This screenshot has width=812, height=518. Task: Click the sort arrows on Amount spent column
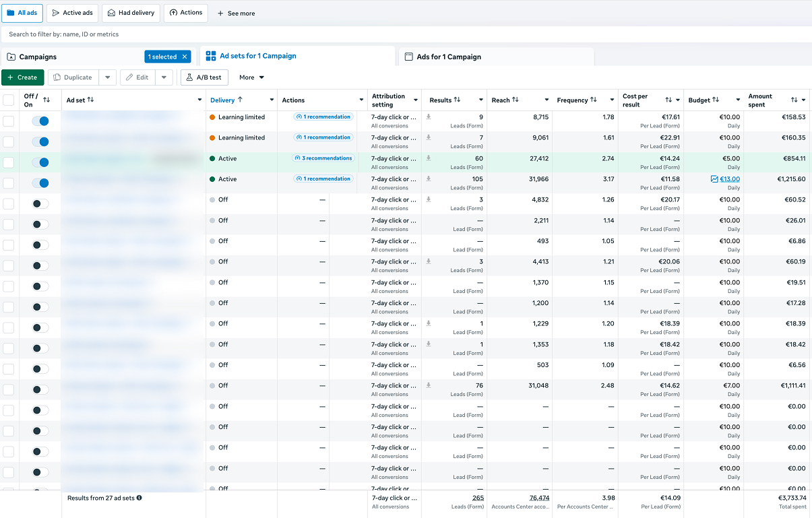point(794,100)
